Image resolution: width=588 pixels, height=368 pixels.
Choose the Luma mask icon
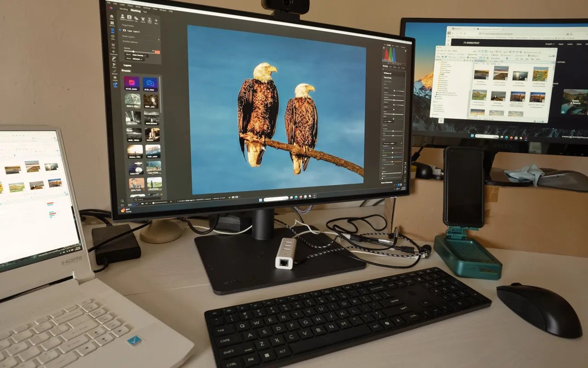pyautogui.click(x=143, y=20)
